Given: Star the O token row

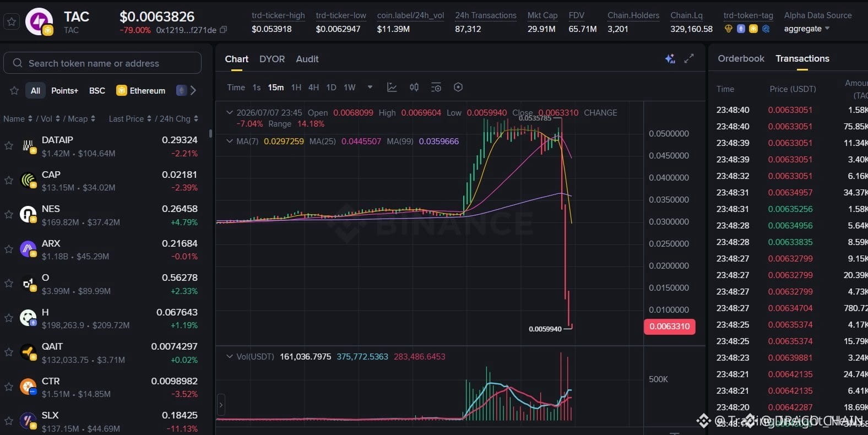Looking at the screenshot, I should [9, 284].
